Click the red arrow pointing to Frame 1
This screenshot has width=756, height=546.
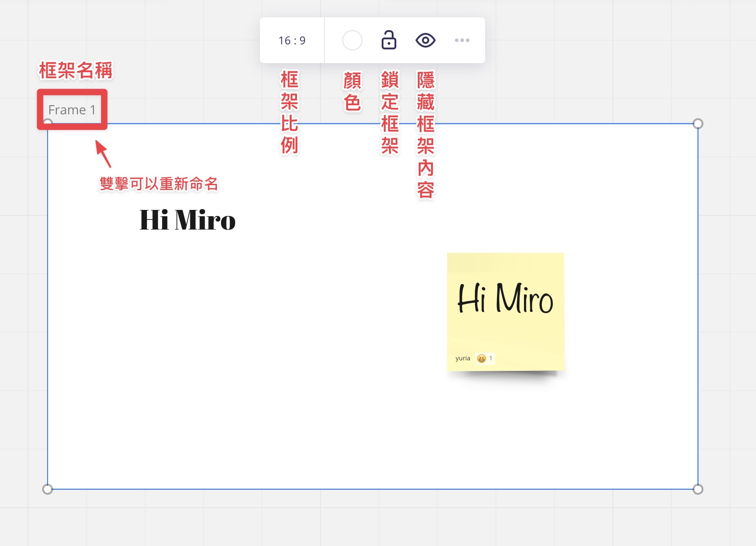pos(103,154)
